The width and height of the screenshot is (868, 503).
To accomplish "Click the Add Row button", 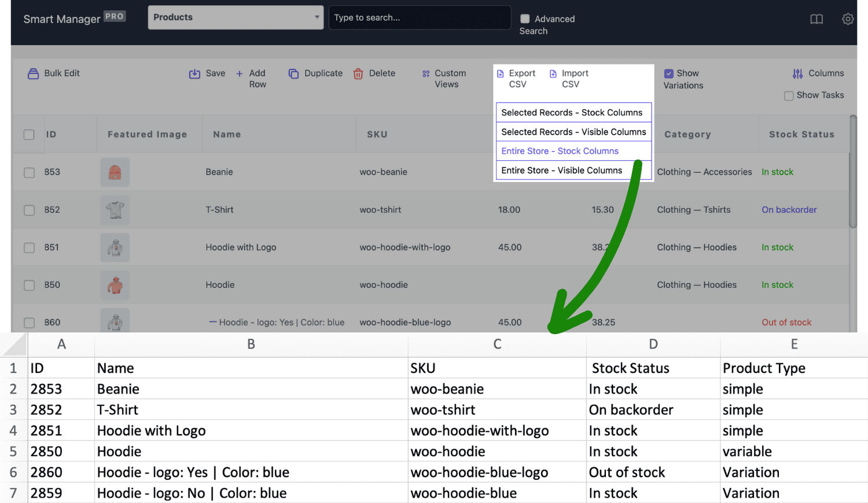I will click(252, 79).
